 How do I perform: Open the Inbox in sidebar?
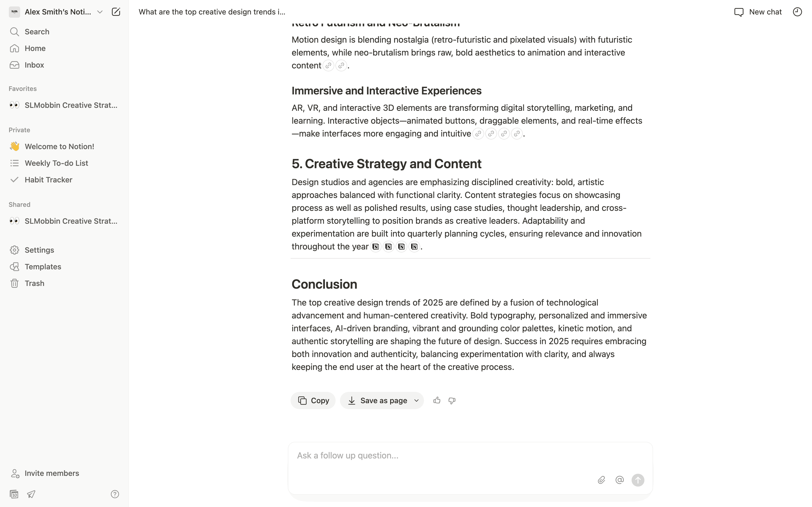[34, 65]
